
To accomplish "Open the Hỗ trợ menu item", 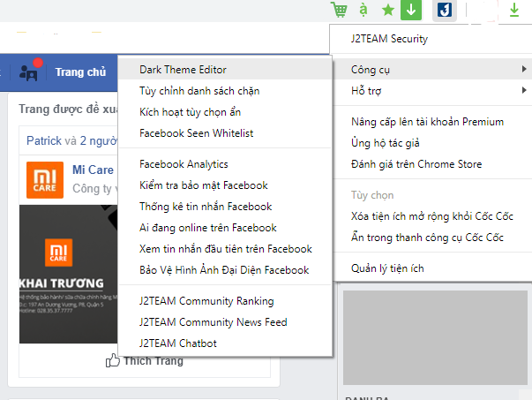I will [x=432, y=91].
